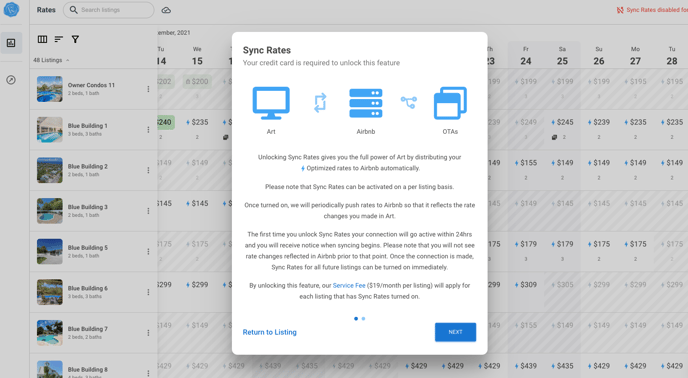Open the sort listings icon
Screen dimensions: 688x378
(x=59, y=40)
